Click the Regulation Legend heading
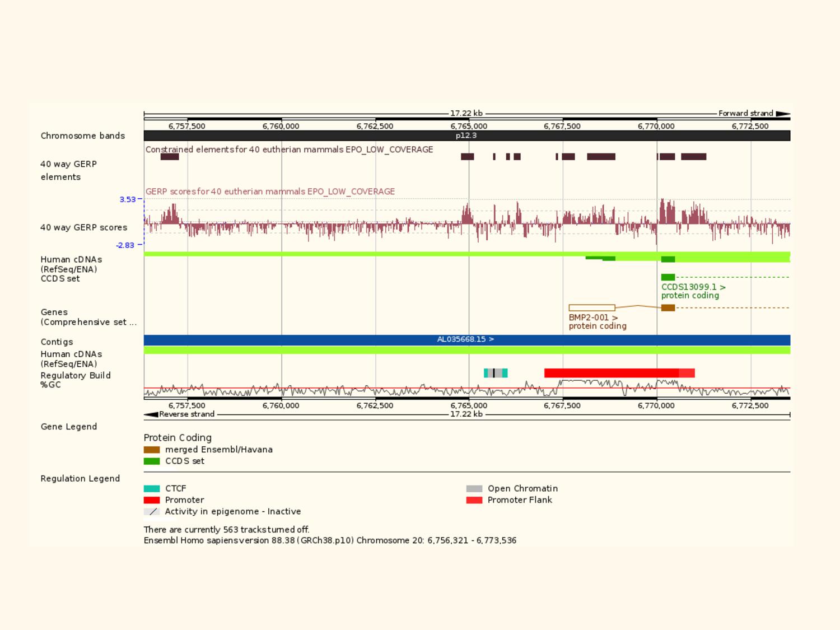Screen dimensions: 840x630 [80, 479]
